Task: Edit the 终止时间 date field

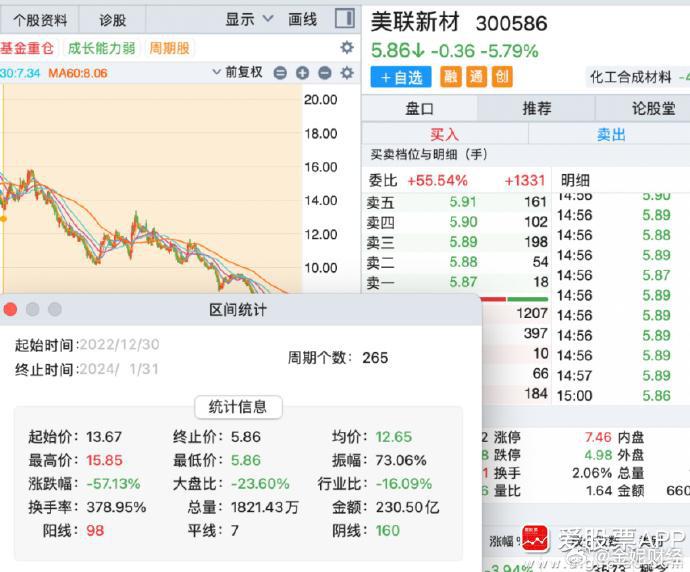Action: (x=119, y=369)
